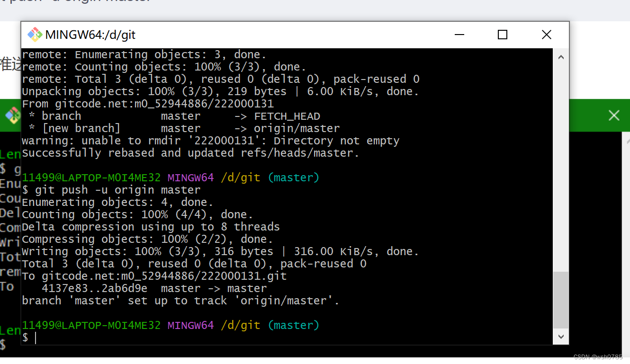The image size is (630, 364).
Task: Click the 'MINGW64:/d/git' window title text
Action: [x=90, y=35]
